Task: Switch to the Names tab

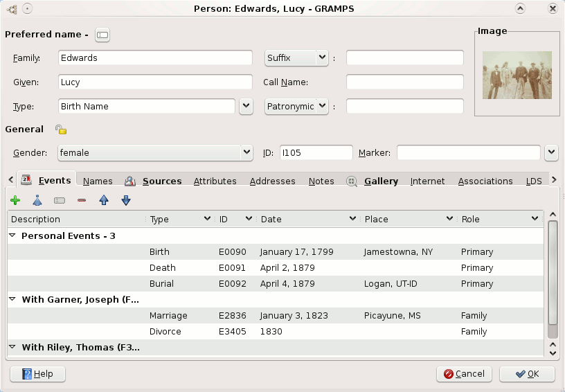Action: click(98, 181)
